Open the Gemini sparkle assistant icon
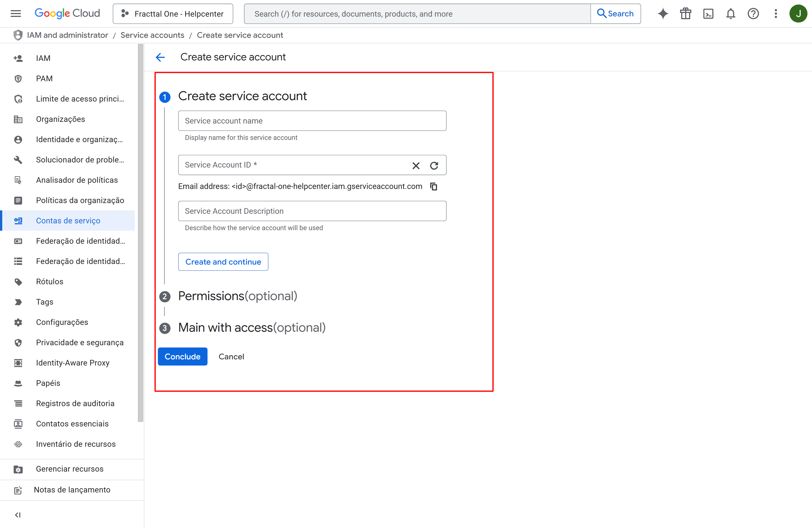 click(x=663, y=14)
